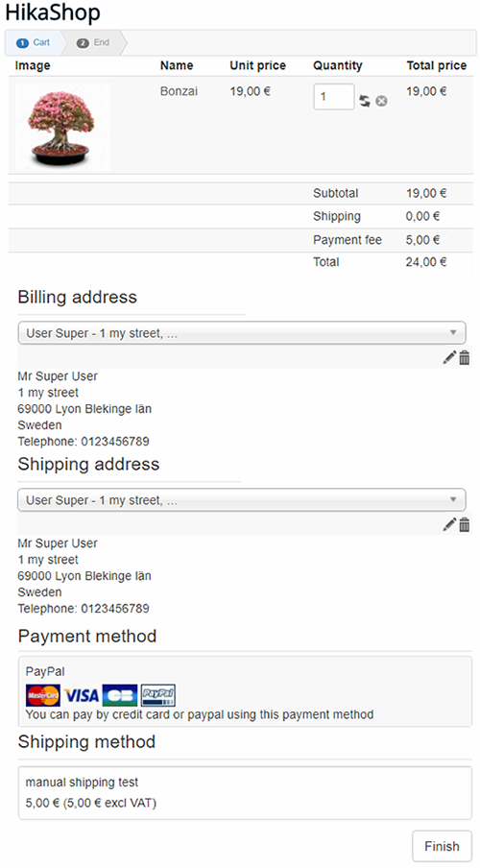Delete billing address with trash icon
Viewport: 480px width, 868px height.
tap(465, 357)
